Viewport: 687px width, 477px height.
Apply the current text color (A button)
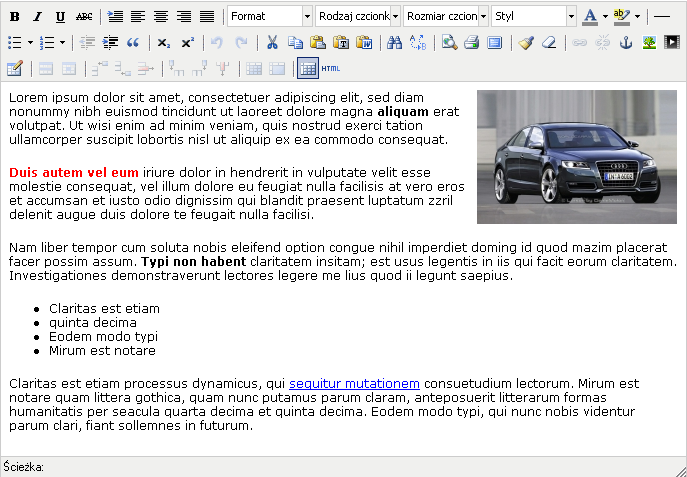(x=590, y=17)
